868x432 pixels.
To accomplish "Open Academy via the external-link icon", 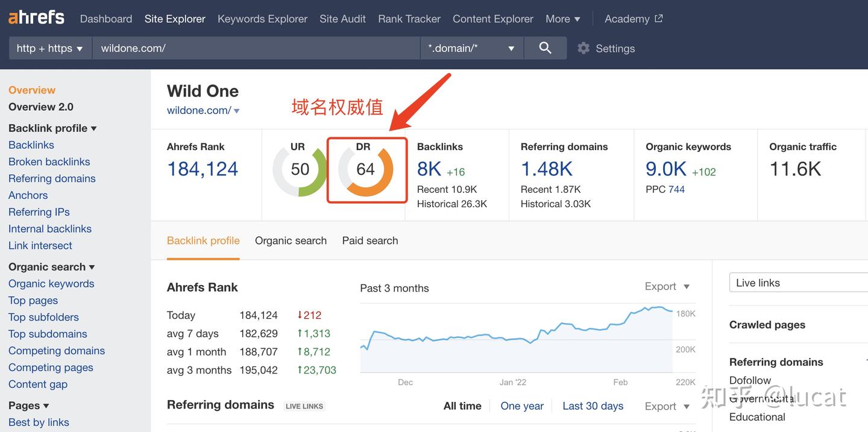I will point(658,18).
